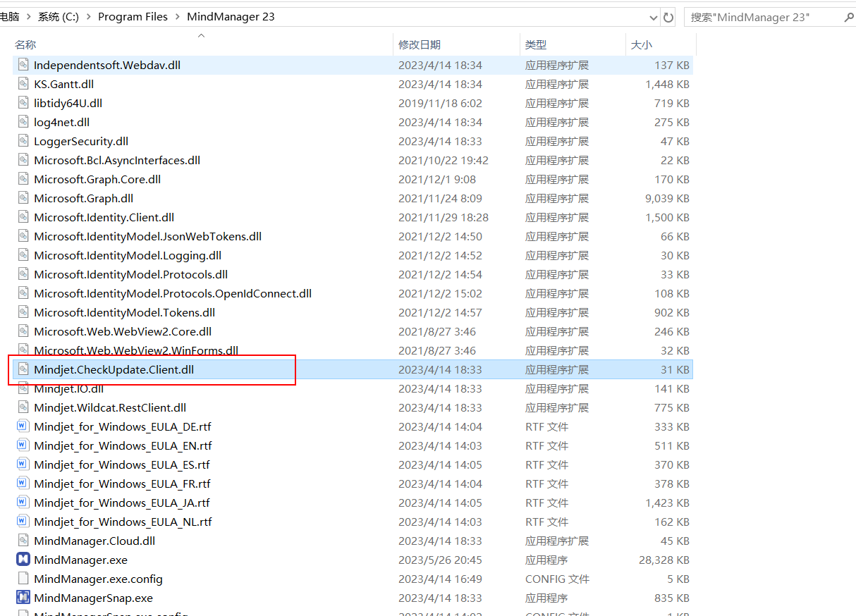Click the CONFIG 文件 type cell

tap(557, 579)
